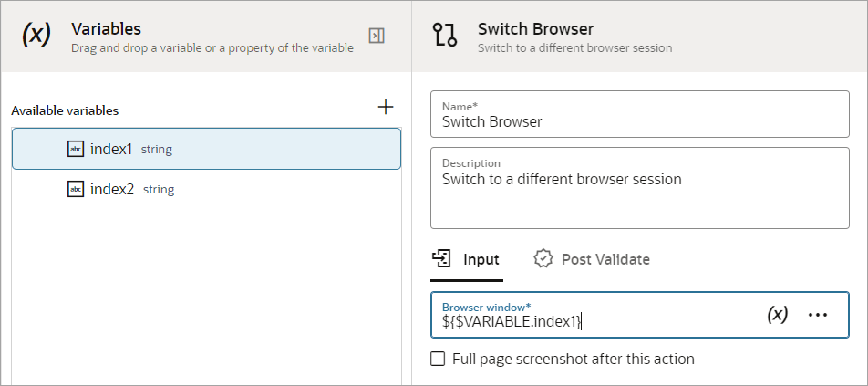This screenshot has height=386, width=868.
Task: Edit the Name field
Action: [638, 120]
